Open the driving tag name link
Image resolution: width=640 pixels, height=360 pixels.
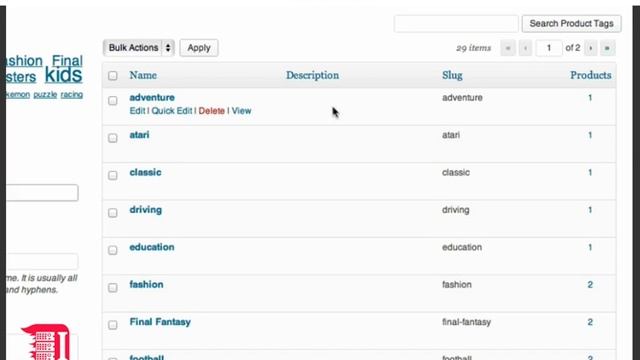146,210
